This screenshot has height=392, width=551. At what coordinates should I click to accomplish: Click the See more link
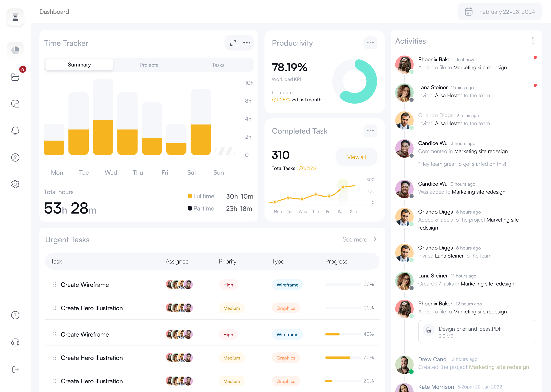pyautogui.click(x=355, y=239)
